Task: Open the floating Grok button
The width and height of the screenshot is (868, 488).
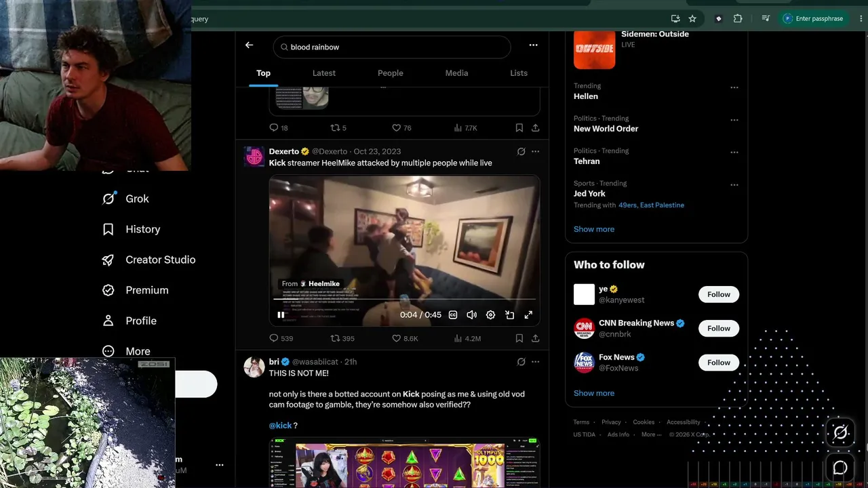Action: point(840,432)
